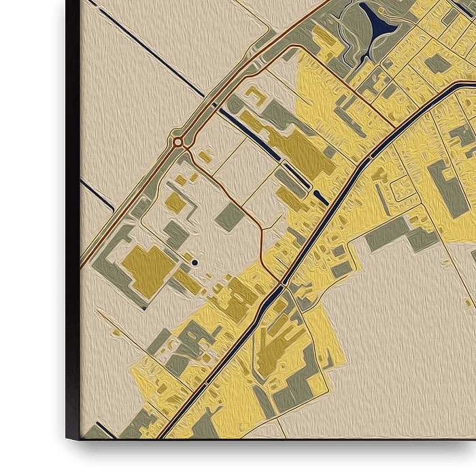Click the roundabout on the red road

[x=178, y=142]
